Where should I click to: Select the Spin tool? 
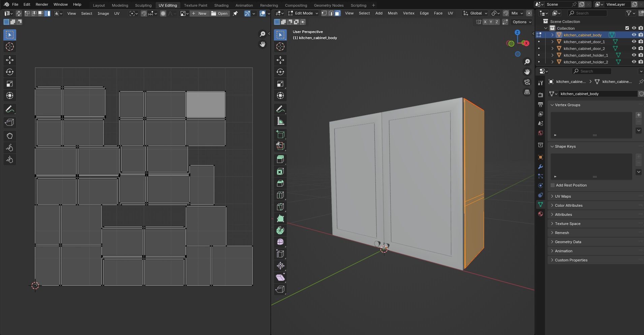(280, 230)
